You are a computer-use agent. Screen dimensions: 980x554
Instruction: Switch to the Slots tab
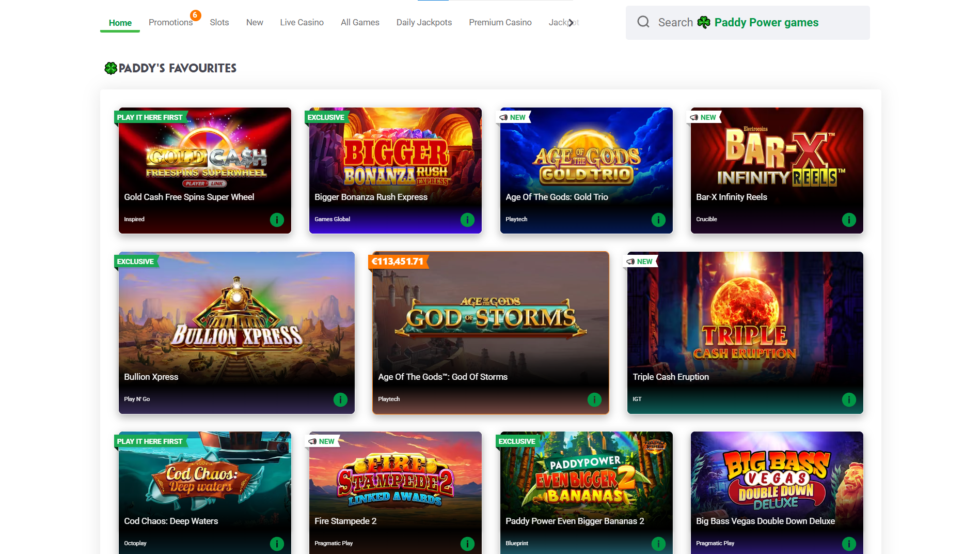click(x=219, y=22)
